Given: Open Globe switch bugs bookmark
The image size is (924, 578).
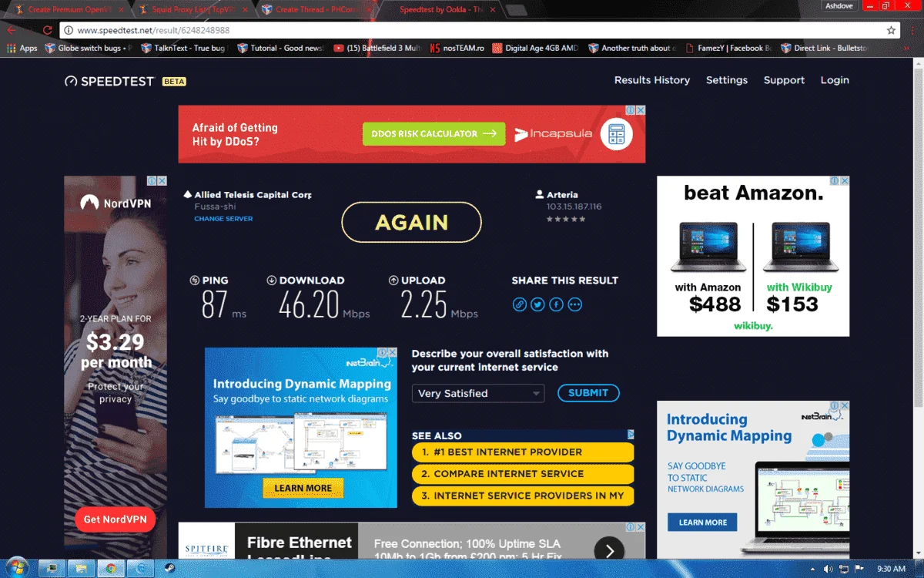Looking at the screenshot, I should (89, 48).
